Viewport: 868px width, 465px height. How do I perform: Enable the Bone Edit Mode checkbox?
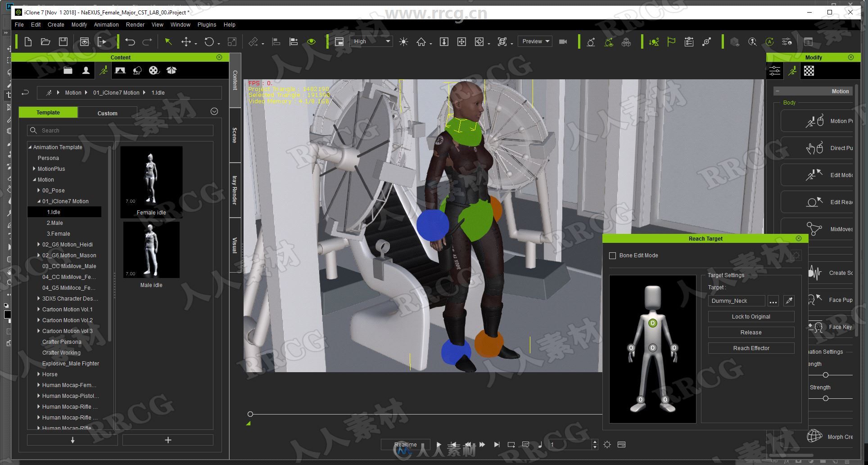coord(612,255)
